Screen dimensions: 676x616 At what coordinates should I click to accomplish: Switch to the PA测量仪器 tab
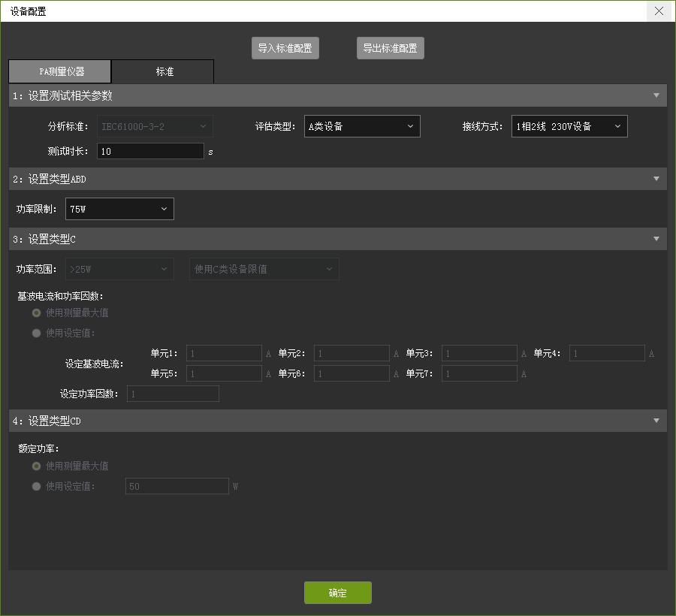[60, 71]
